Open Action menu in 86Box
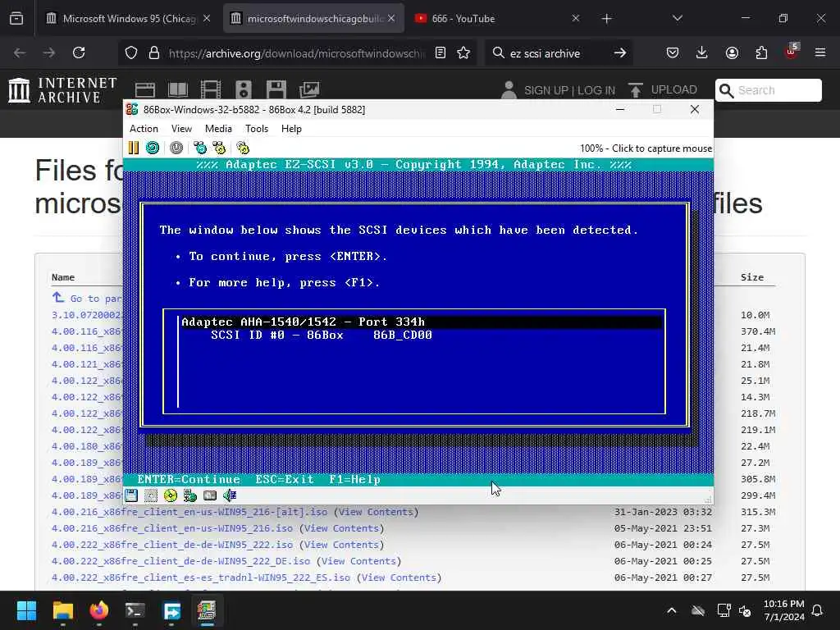The width and height of the screenshot is (840, 630). (x=144, y=129)
